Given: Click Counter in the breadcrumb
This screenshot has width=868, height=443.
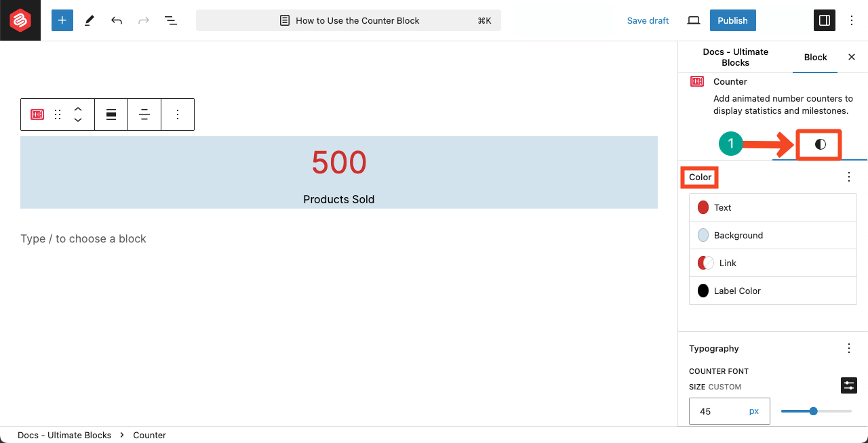Looking at the screenshot, I should point(149,435).
